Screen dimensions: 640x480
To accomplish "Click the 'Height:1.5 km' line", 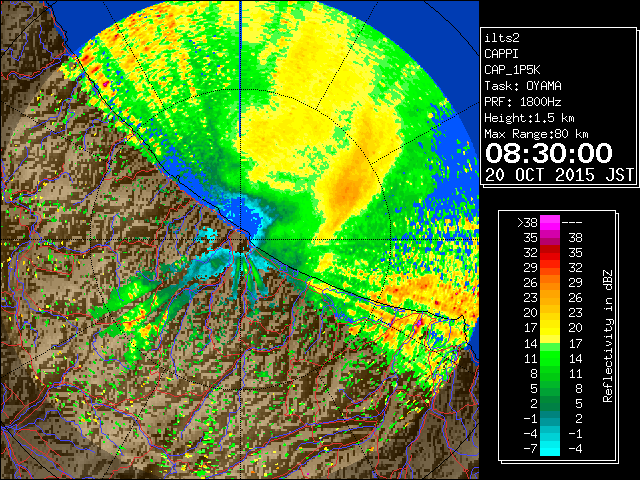I will 529,118.
